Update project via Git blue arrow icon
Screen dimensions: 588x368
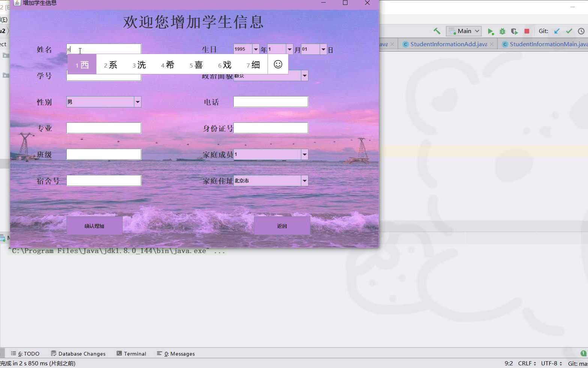click(x=557, y=31)
